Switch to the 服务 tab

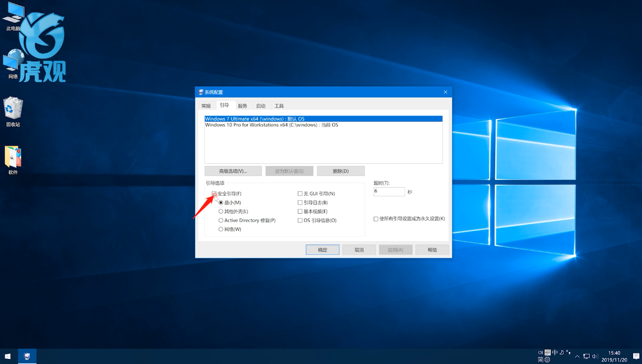(x=243, y=106)
